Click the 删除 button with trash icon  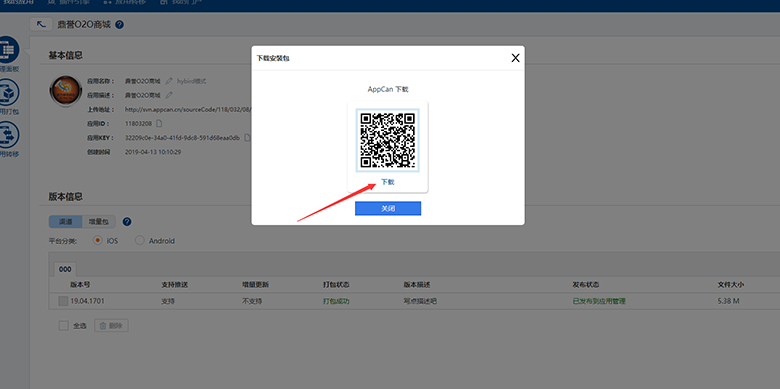tap(111, 326)
